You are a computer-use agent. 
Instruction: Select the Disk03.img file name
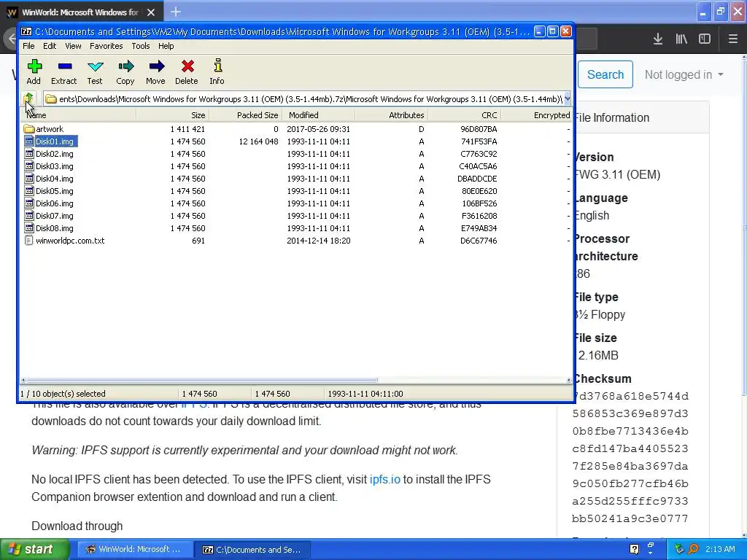[54, 166]
